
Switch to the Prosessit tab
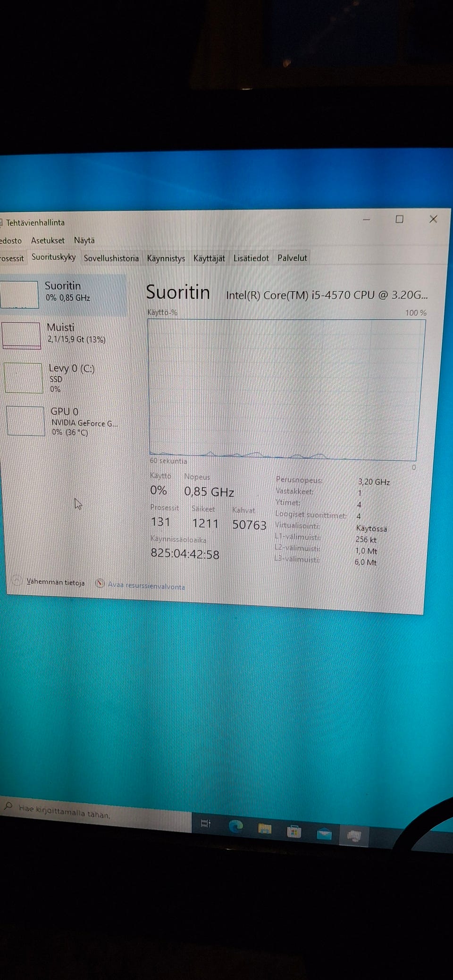point(12,258)
